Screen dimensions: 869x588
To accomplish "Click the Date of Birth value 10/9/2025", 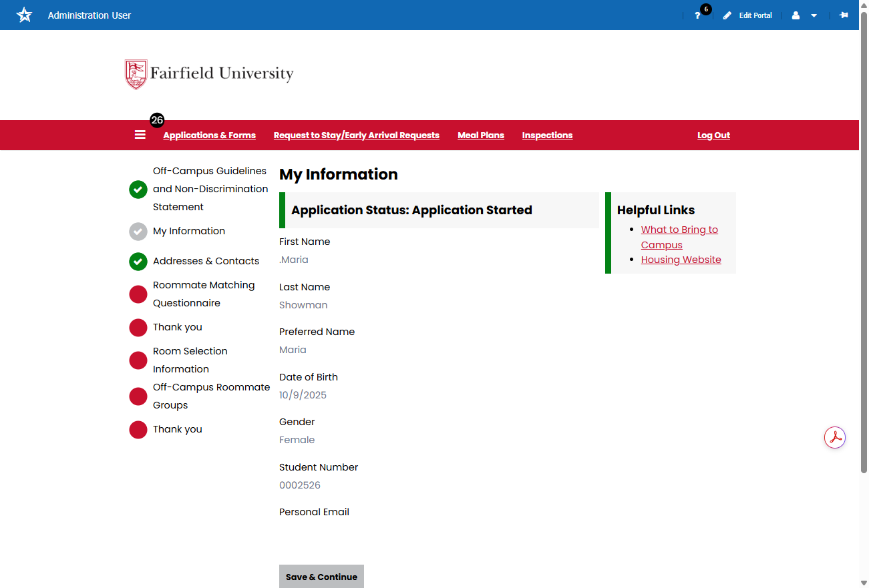I will pyautogui.click(x=303, y=395).
